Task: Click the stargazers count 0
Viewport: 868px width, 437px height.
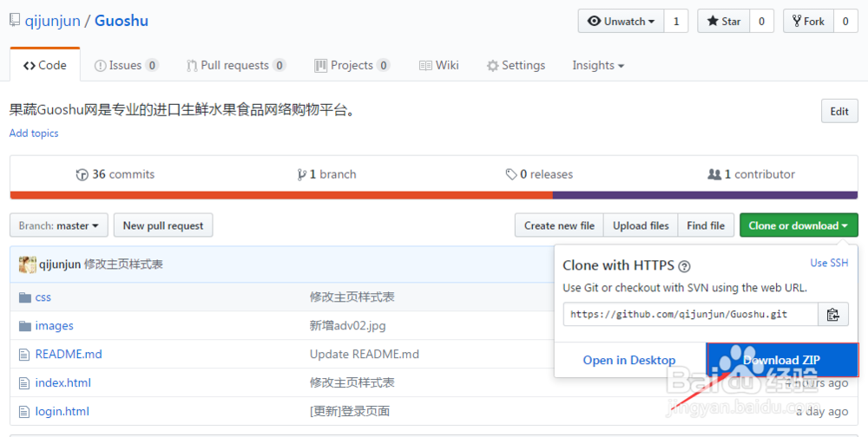Action: [x=762, y=21]
